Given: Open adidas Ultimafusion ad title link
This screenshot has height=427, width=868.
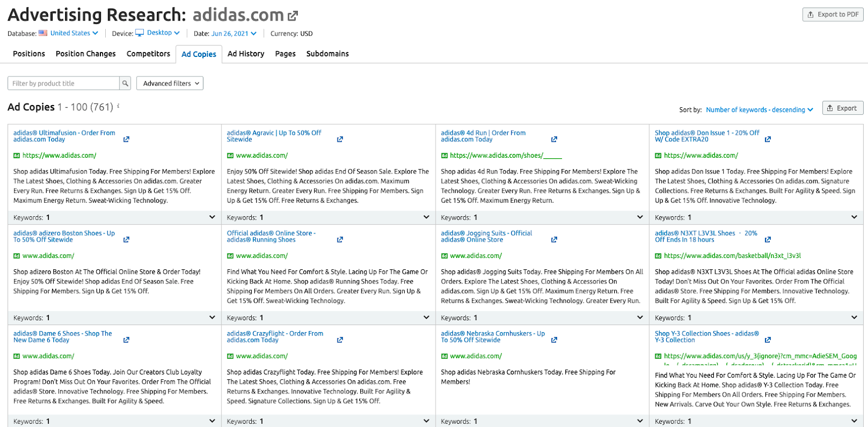Looking at the screenshot, I should (x=64, y=136).
